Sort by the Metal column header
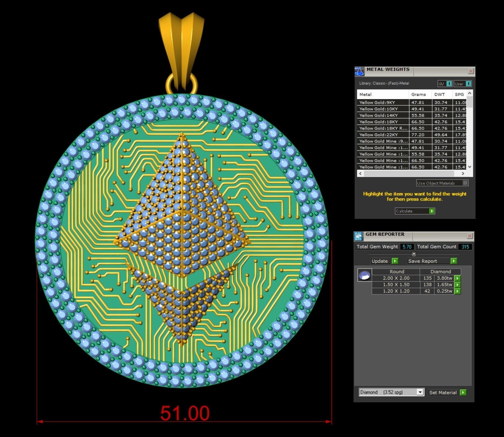This screenshot has width=504, height=437. pyautogui.click(x=383, y=94)
